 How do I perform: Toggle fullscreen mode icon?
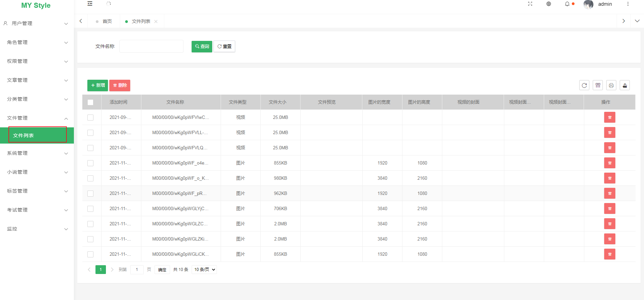530,4
